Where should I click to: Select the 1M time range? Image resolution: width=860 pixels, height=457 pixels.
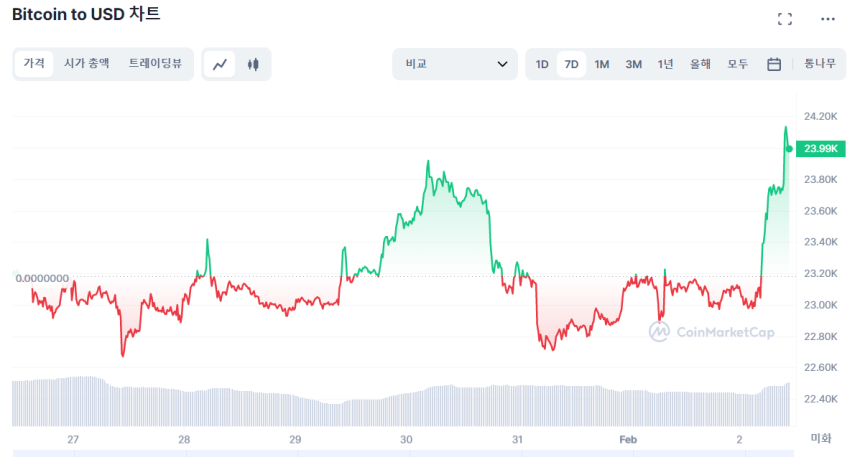tap(602, 65)
